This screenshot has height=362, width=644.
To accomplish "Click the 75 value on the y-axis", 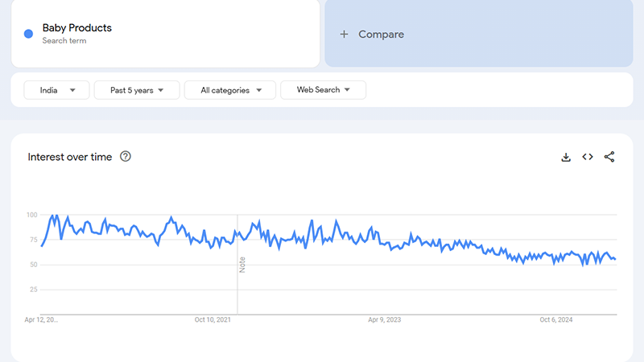I will coord(34,240).
